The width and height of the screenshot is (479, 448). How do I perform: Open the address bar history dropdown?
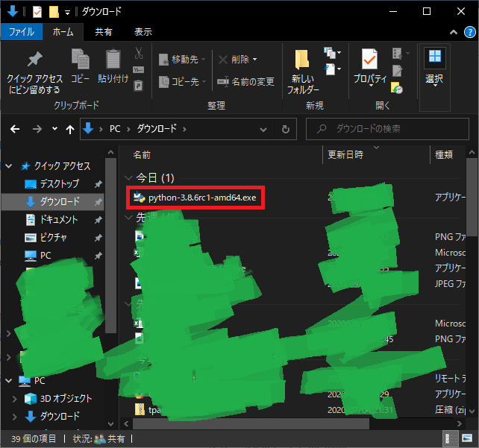click(263, 130)
